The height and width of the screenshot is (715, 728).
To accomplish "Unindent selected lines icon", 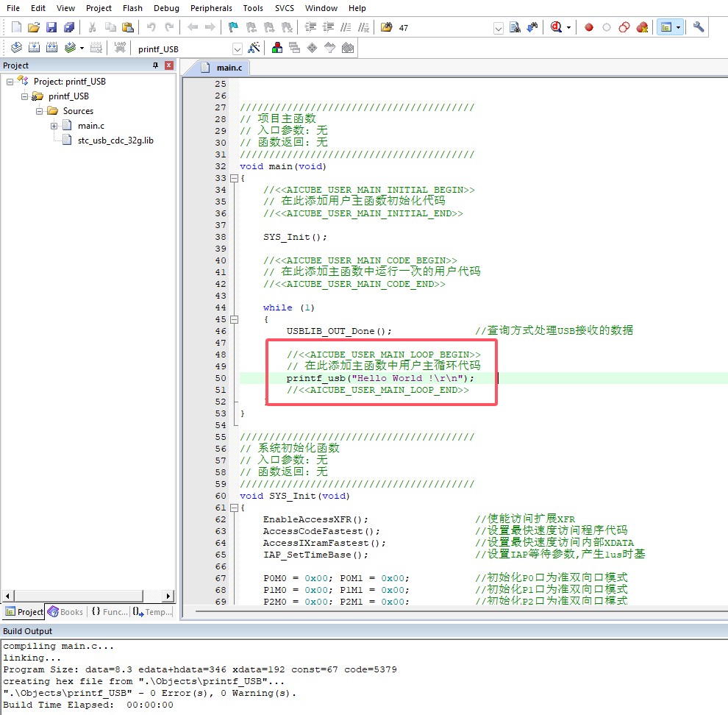I will (x=328, y=27).
